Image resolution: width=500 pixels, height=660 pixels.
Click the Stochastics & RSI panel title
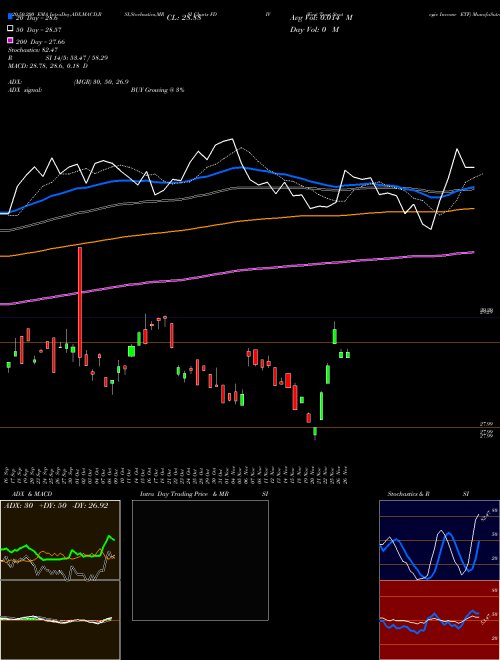click(x=428, y=494)
